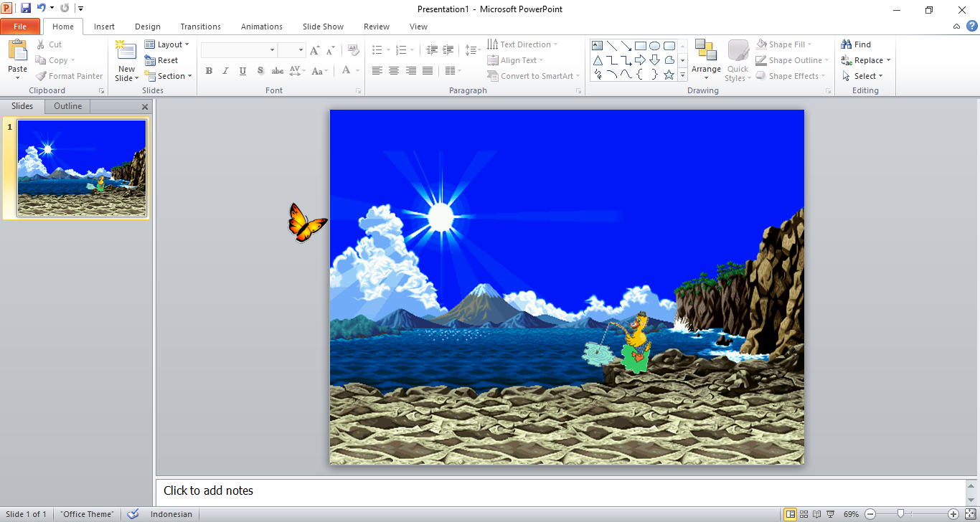This screenshot has height=522, width=980.
Task: Select the Right Arrow shape
Action: click(x=641, y=60)
